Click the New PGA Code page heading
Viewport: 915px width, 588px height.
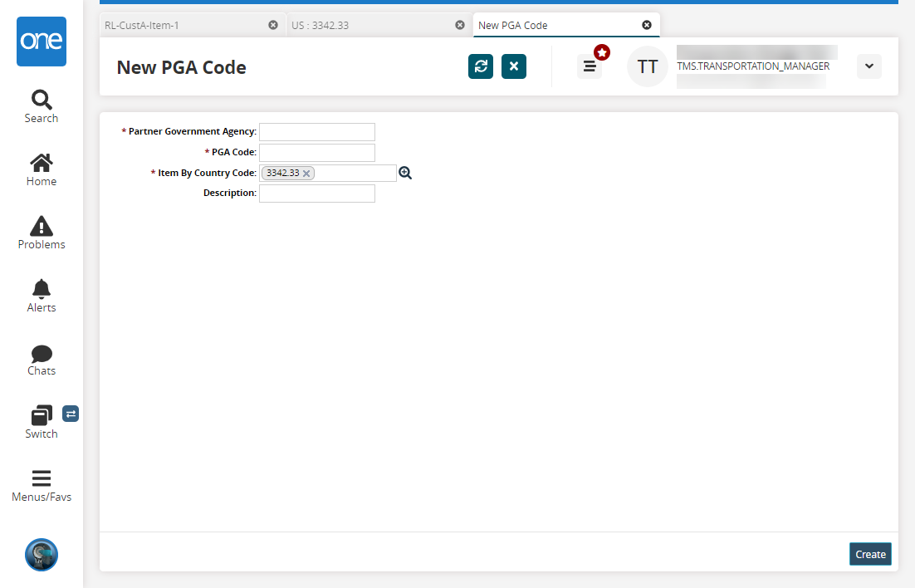[x=182, y=67]
